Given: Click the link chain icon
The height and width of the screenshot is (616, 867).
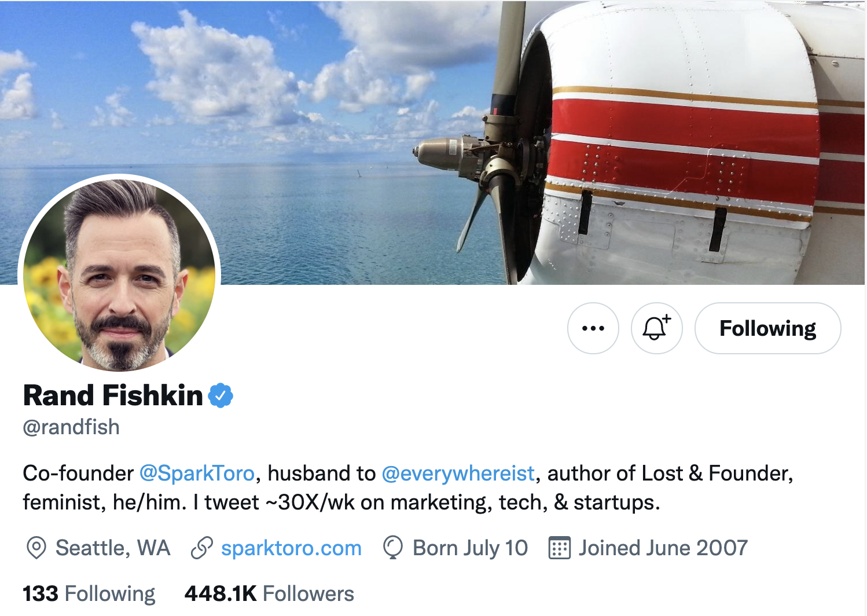Looking at the screenshot, I should pyautogui.click(x=202, y=548).
